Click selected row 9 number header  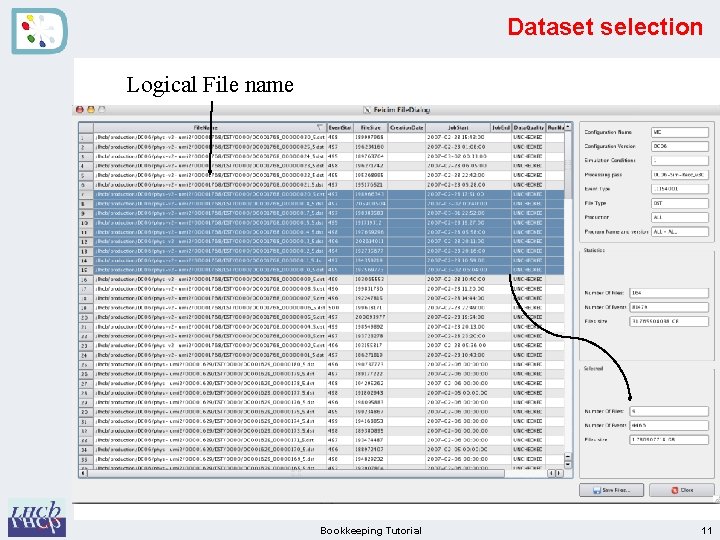(86, 213)
